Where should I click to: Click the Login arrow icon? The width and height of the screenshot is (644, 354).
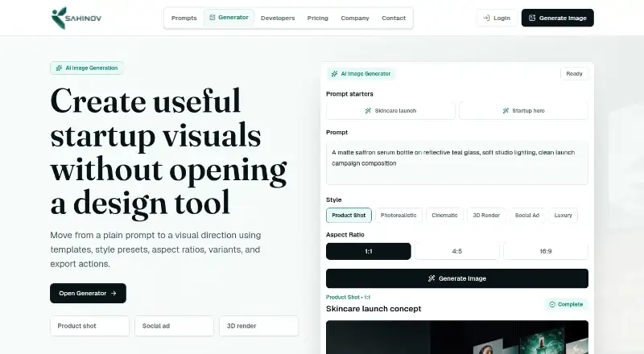click(486, 18)
